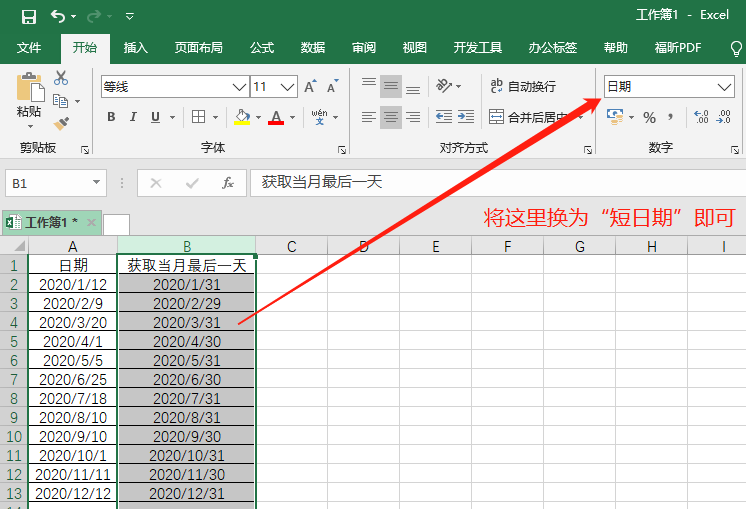The height and width of the screenshot is (509, 746).
Task: Open the 办公标签 tab
Action: pos(552,48)
